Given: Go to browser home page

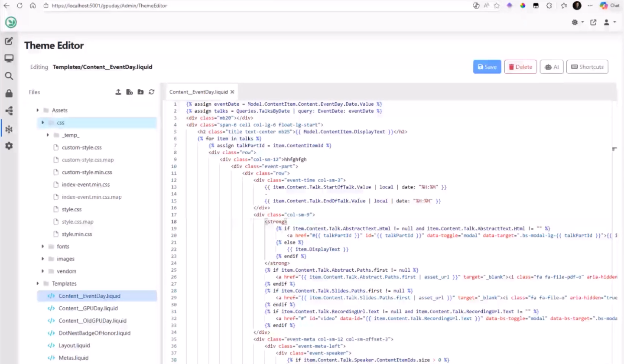Looking at the screenshot, I should [32, 6].
